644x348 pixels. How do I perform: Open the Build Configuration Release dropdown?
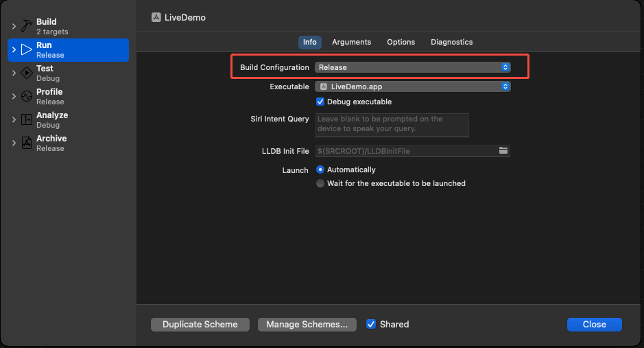pos(412,67)
